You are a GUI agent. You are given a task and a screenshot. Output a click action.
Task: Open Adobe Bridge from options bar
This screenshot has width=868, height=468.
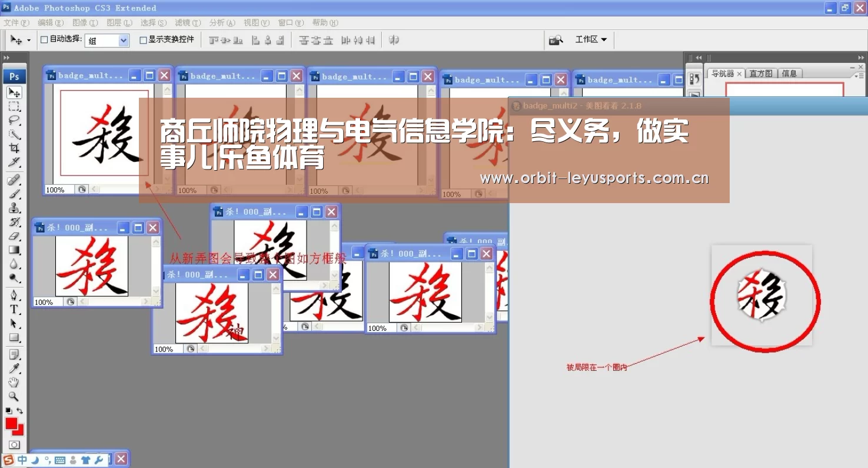tap(556, 40)
